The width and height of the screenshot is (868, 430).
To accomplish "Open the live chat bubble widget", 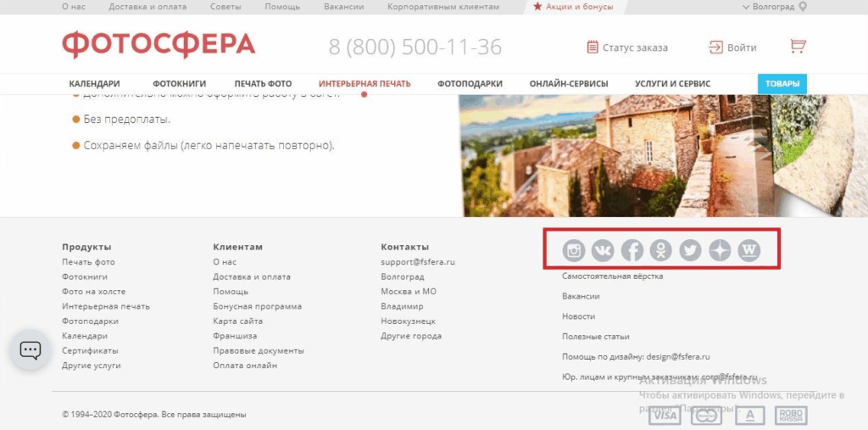I will point(31,349).
